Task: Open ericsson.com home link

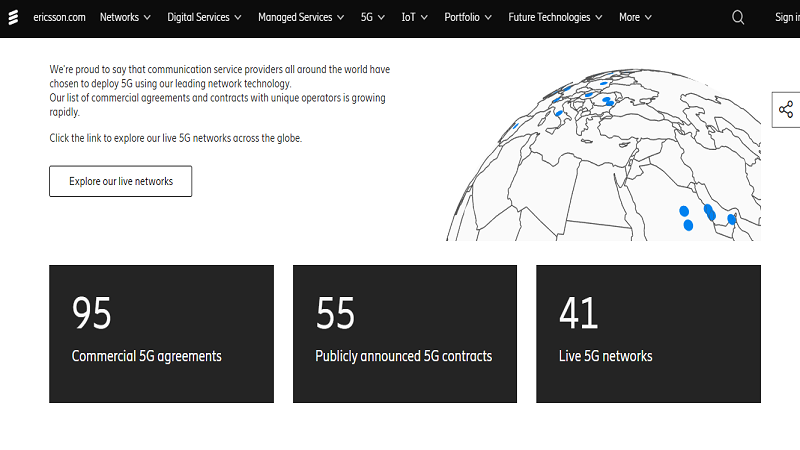Action: click(x=59, y=17)
